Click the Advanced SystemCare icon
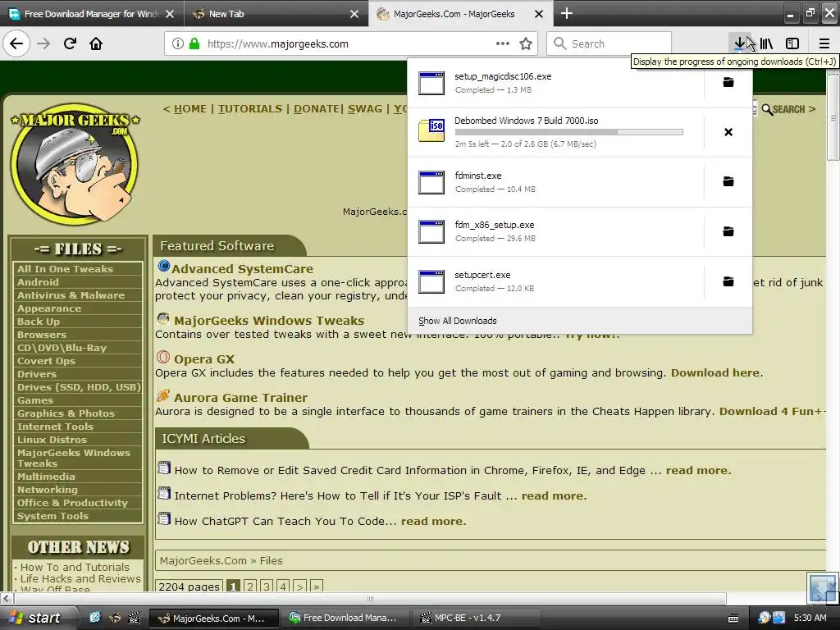The width and height of the screenshot is (840, 630). 164,266
